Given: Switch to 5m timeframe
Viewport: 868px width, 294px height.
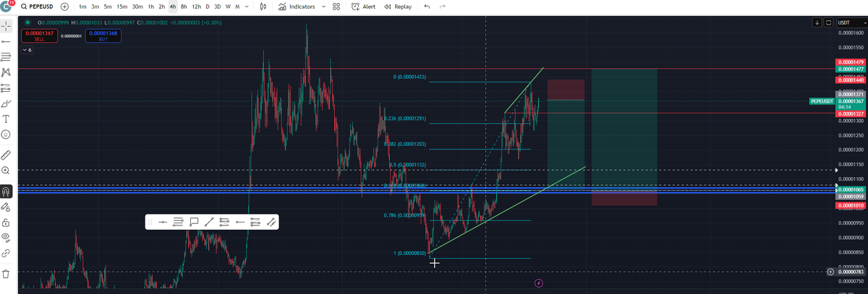Looking at the screenshot, I should (107, 7).
